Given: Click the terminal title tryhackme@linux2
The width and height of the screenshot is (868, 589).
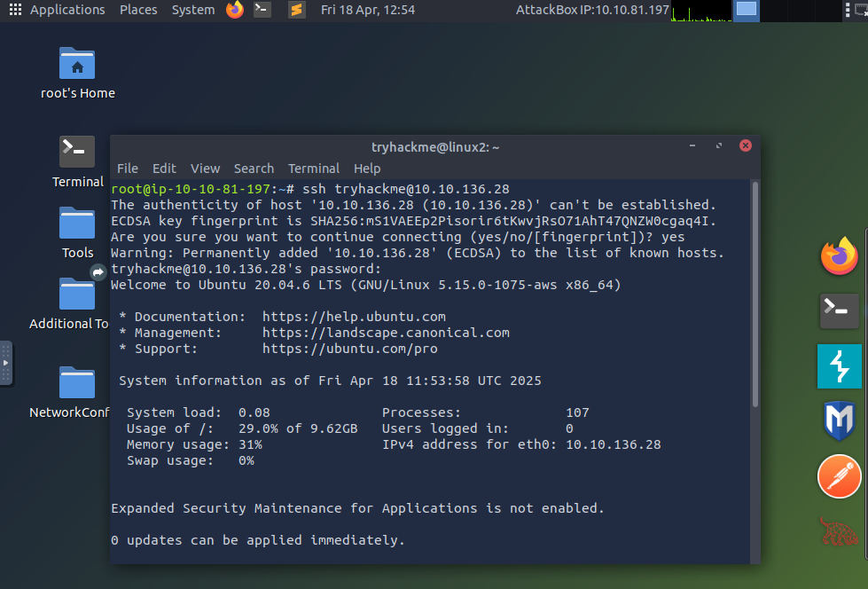Looking at the screenshot, I should (x=435, y=147).
